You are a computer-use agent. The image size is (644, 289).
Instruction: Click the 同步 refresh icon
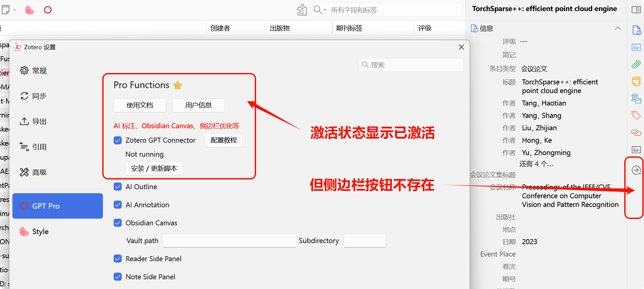click(x=24, y=96)
